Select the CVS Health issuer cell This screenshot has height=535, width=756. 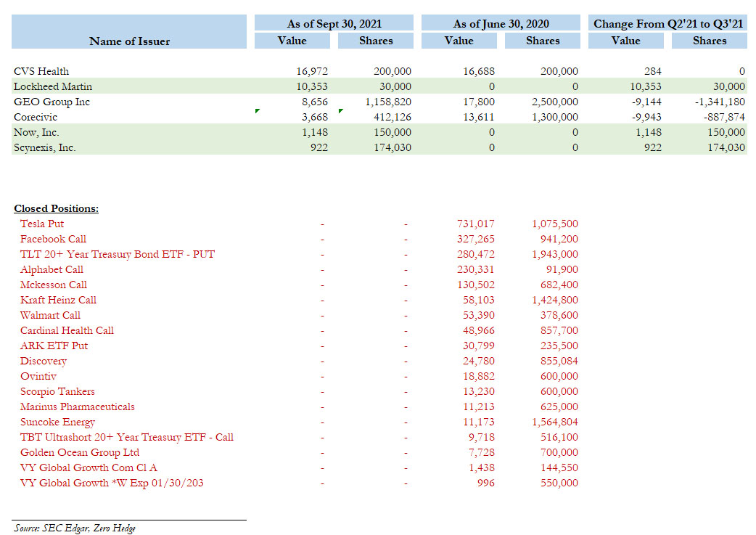point(41,71)
